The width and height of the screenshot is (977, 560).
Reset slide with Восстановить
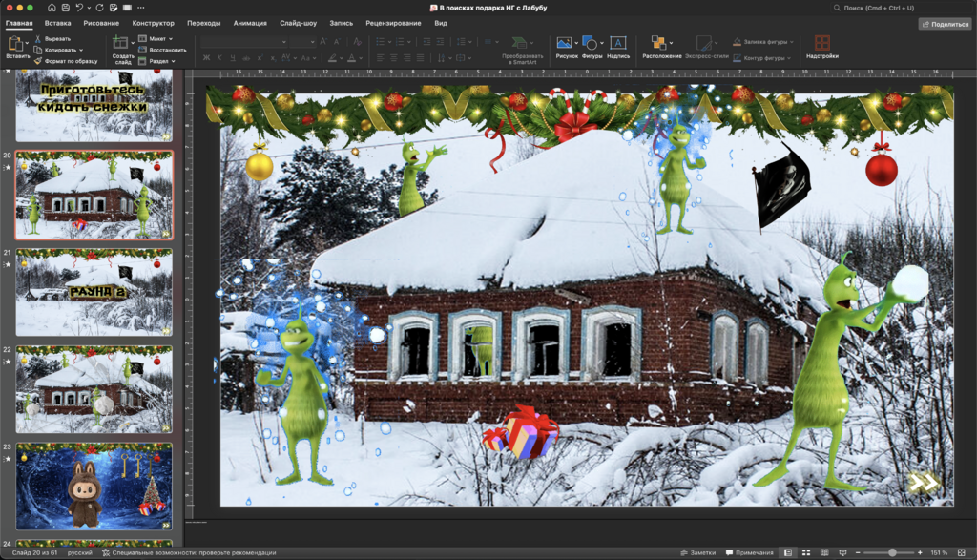(162, 50)
